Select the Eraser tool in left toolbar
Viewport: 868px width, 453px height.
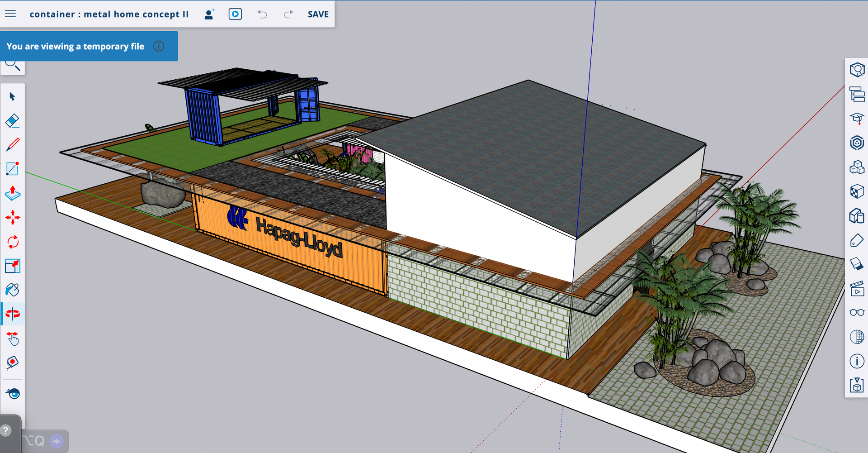(13, 121)
